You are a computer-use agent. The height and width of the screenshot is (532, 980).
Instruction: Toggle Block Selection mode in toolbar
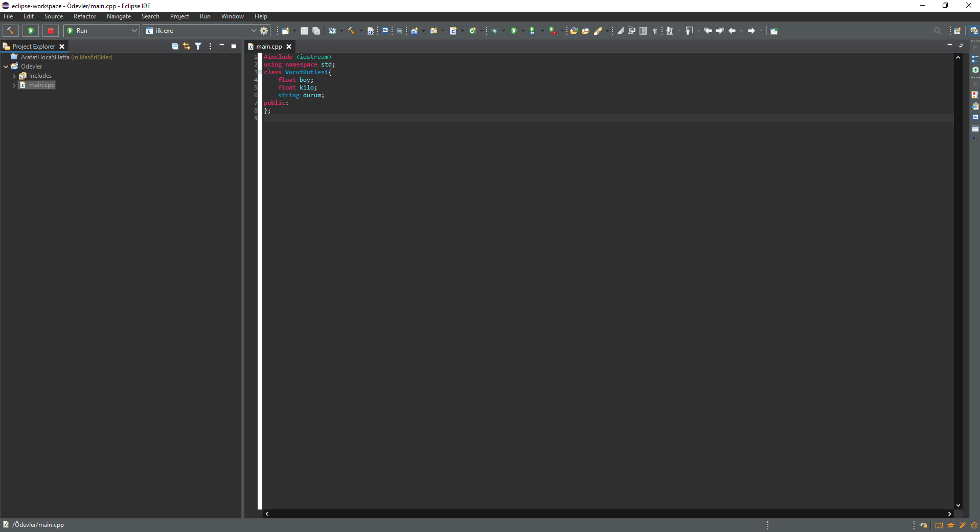tap(643, 31)
